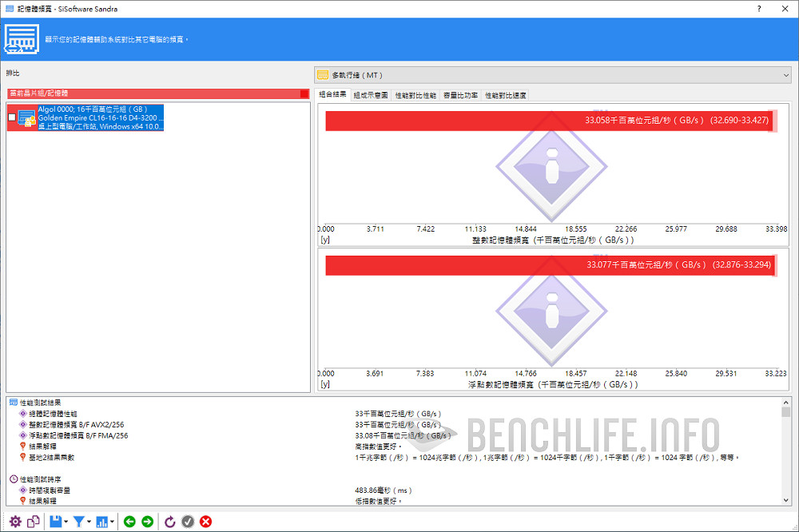Image resolution: width=799 pixels, height=532 pixels.
Task: Click the blue bar chart icon
Action: tap(101, 522)
